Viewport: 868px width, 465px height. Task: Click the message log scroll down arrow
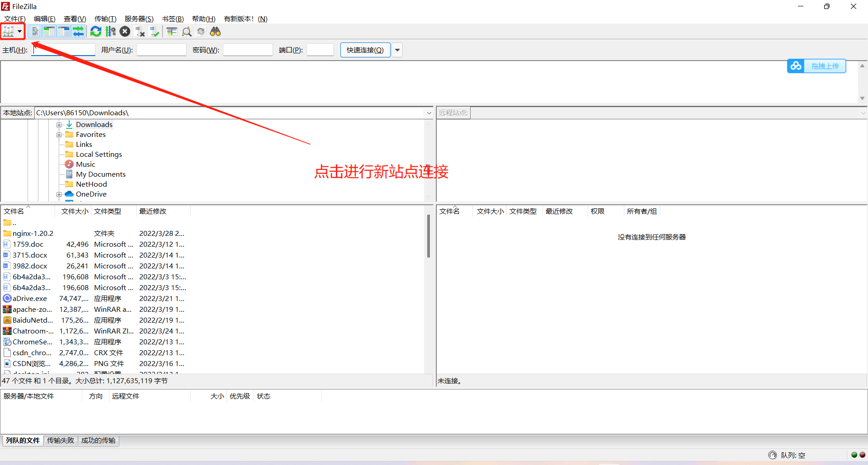pos(863,98)
